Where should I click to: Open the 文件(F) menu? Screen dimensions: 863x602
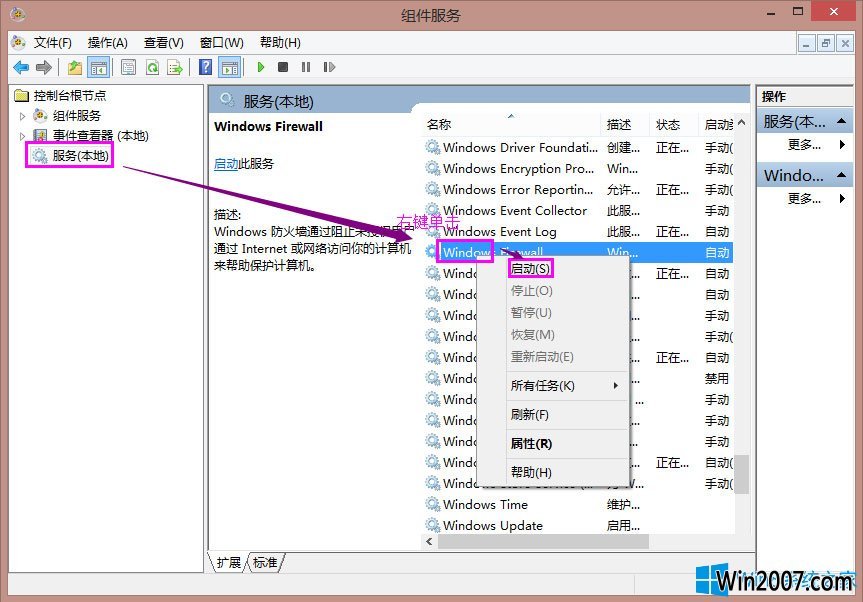tap(53, 43)
